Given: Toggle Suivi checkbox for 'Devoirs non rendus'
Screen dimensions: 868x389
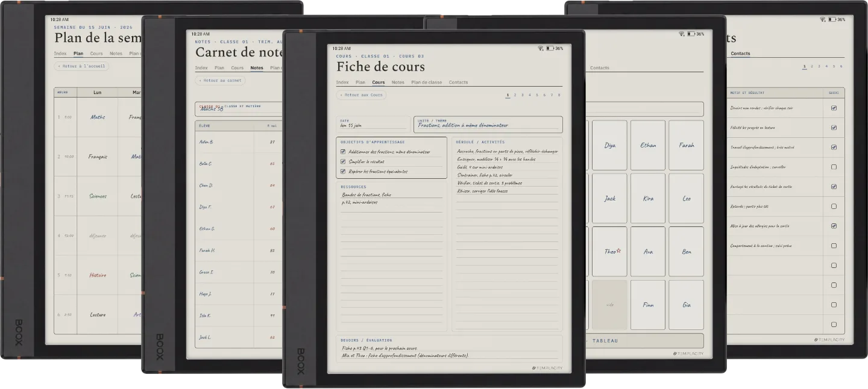Looking at the screenshot, I should [834, 108].
